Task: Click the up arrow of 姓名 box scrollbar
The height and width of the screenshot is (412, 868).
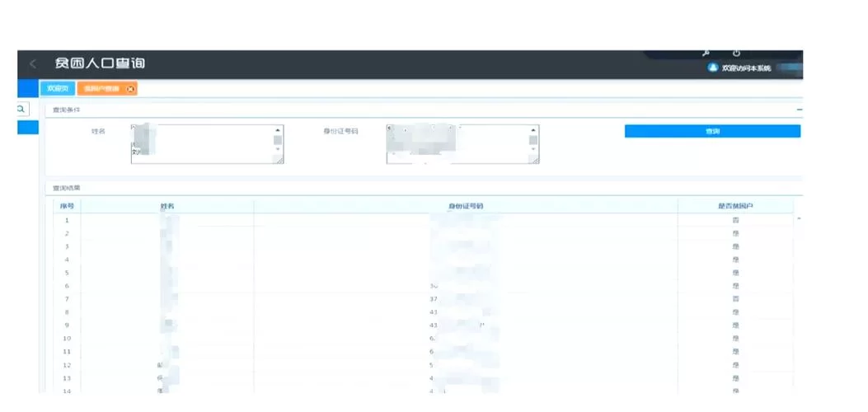Action: click(278, 129)
